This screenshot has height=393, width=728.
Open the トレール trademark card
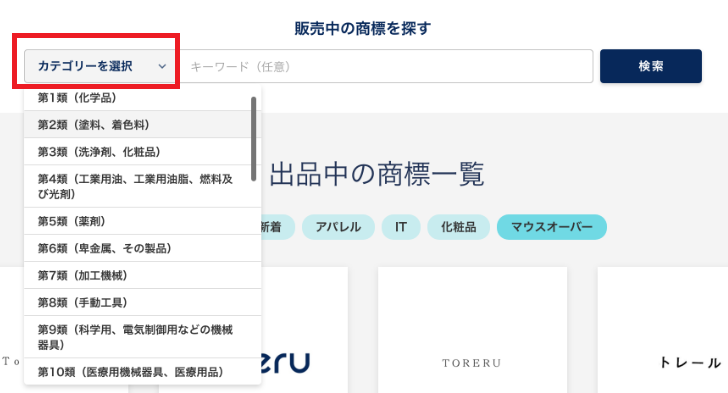[663, 330]
